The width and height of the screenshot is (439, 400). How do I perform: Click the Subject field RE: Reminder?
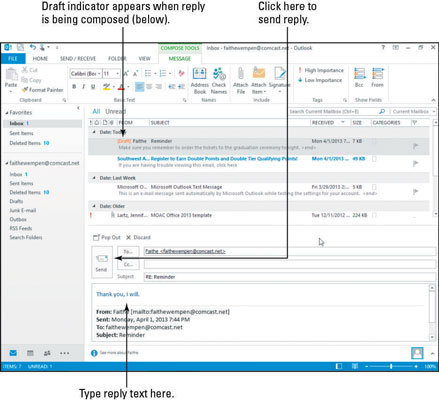pyautogui.click(x=290, y=277)
